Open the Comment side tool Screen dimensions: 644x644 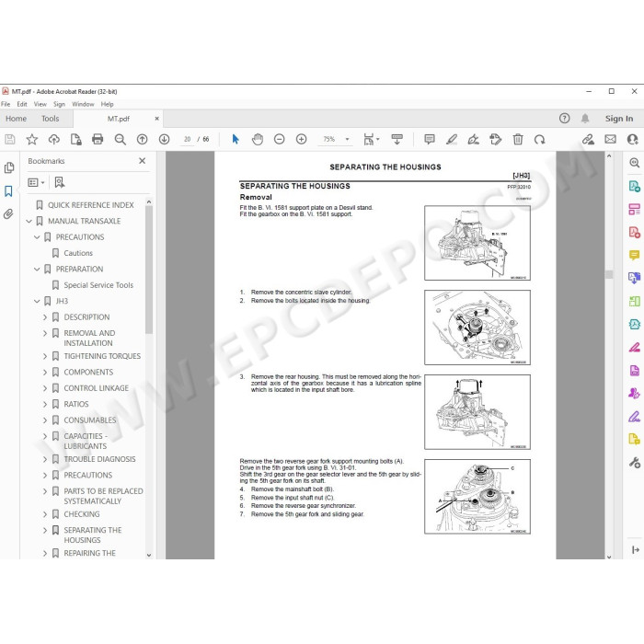coord(635,255)
